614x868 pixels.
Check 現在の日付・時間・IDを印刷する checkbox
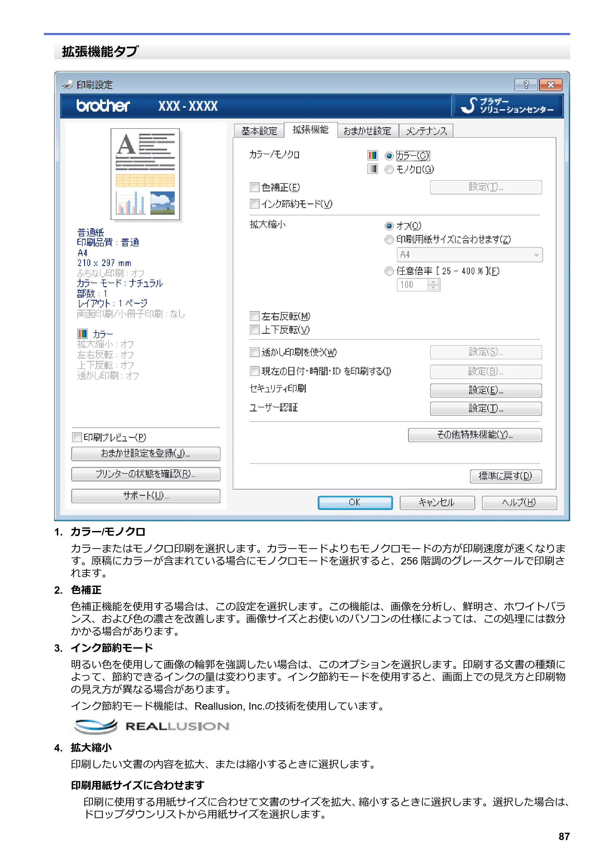(255, 371)
